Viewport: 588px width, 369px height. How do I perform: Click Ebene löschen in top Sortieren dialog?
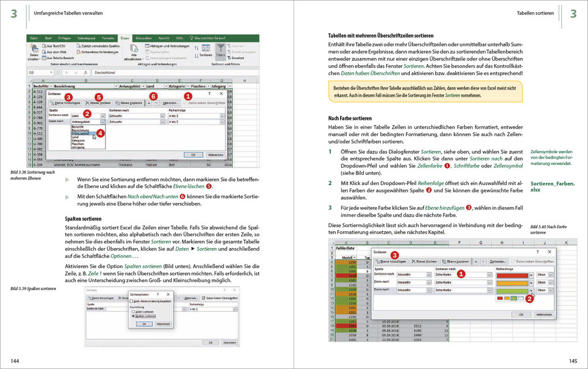coord(98,103)
